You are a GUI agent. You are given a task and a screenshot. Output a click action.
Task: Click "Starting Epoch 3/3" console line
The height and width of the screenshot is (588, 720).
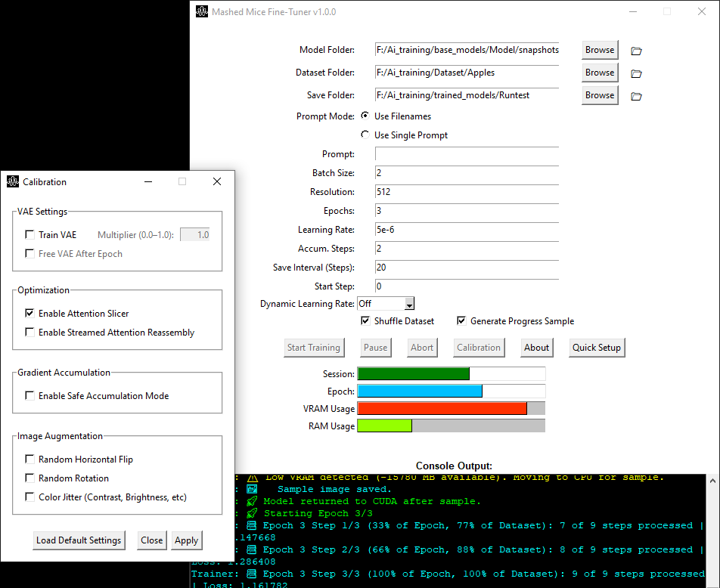[318, 513]
